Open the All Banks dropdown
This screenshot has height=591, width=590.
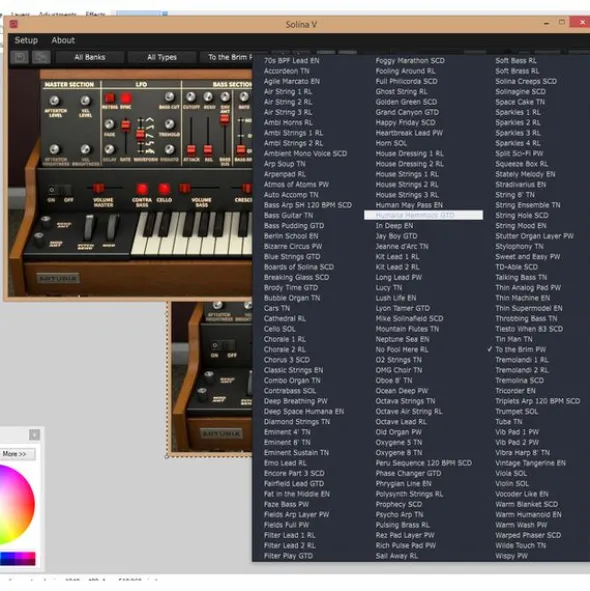90,57
